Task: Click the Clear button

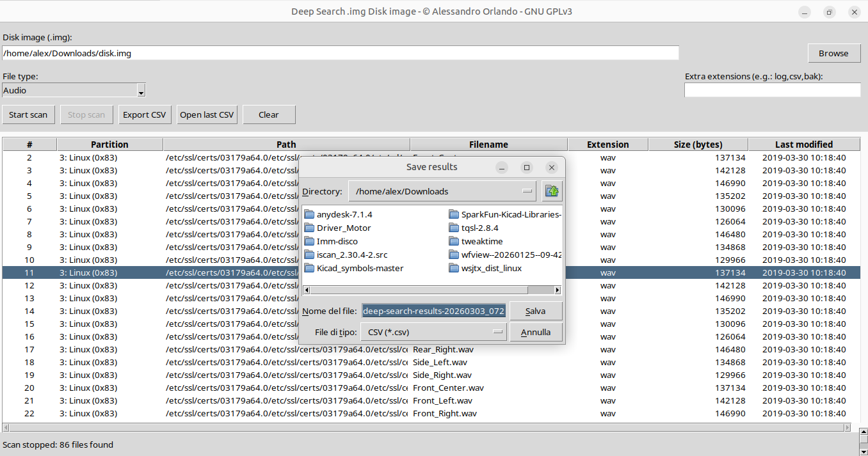Action: 269,114
